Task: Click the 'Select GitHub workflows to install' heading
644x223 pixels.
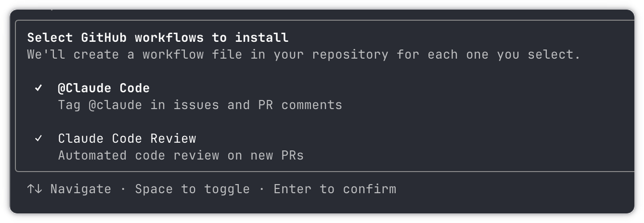Action: tap(157, 38)
